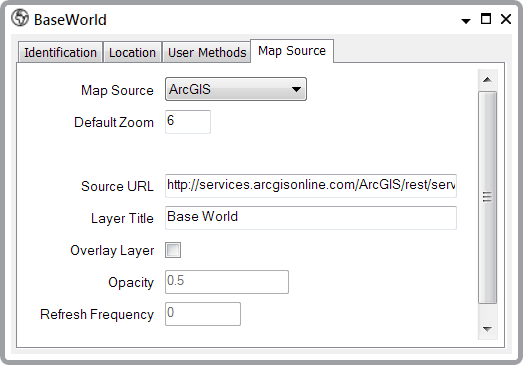Click the ArcGIS dropdown arrow

click(x=296, y=89)
